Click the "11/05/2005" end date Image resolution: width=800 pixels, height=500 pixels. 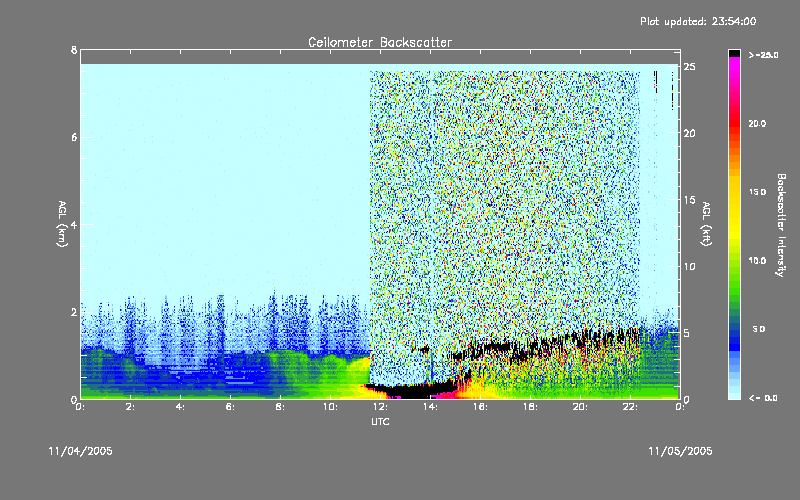[x=680, y=451]
